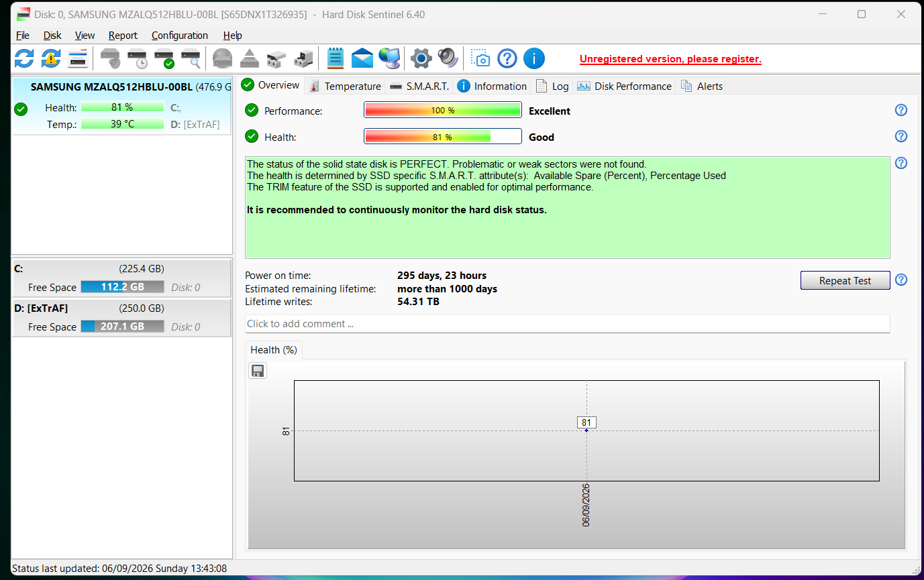Screen dimensions: 924x580
Task: Open the Configuration menu
Action: (x=180, y=36)
